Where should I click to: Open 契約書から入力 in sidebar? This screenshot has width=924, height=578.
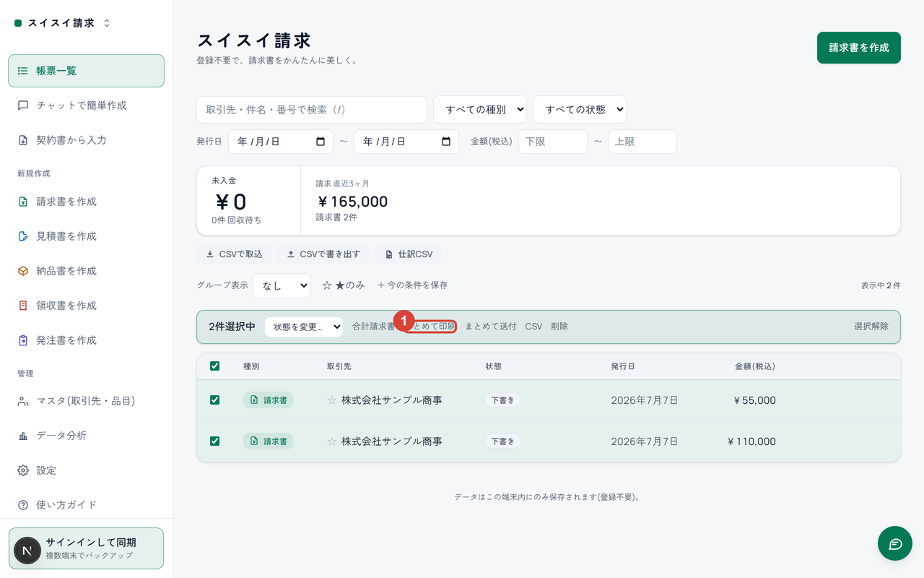pyautogui.click(x=86, y=140)
